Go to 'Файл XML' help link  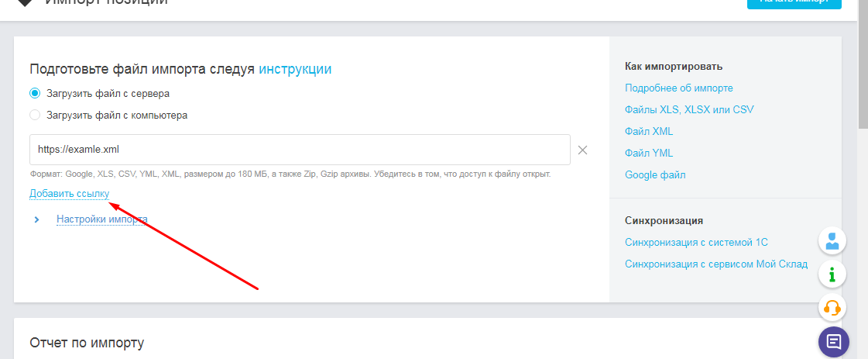[649, 132]
